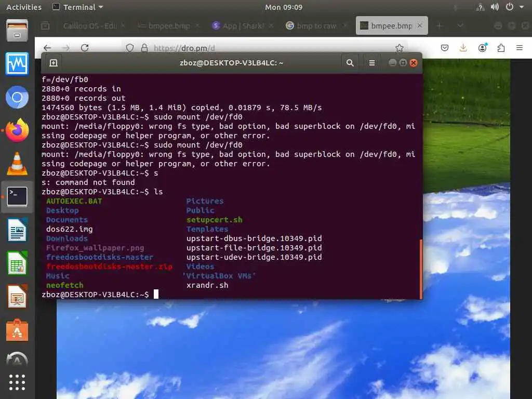Open the Firefox tracking protection shield
The height and width of the screenshot is (399, 532).
129,48
